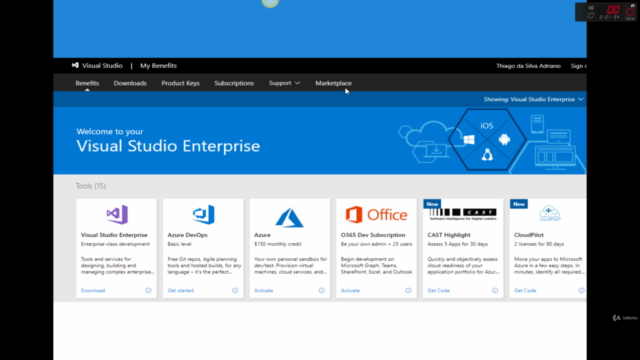Switch to the Subscriptions tab
The width and height of the screenshot is (640, 360).
[x=234, y=83]
